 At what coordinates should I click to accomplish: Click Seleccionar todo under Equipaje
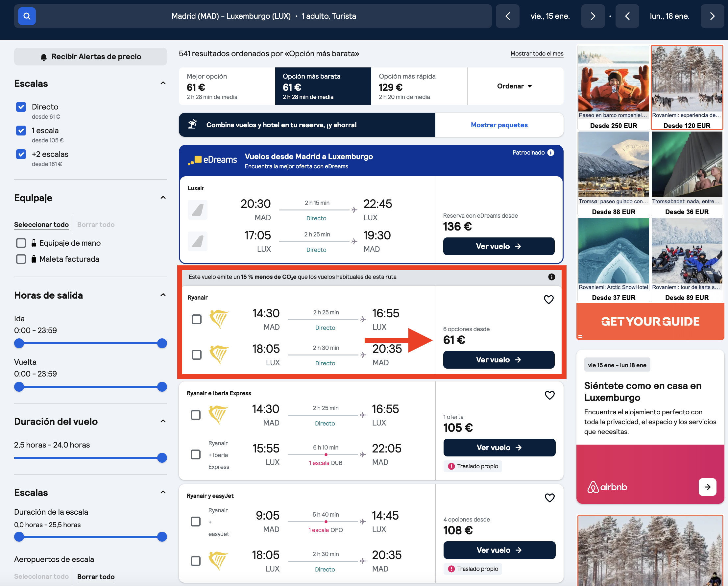41,225
